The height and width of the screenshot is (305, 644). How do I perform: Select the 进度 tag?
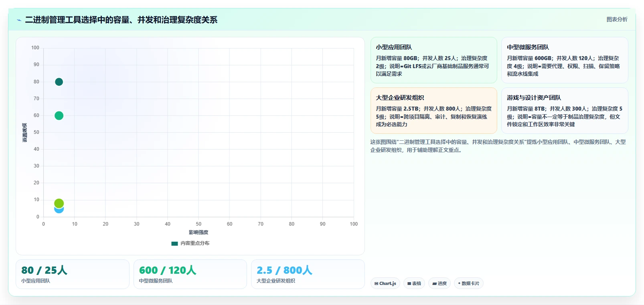(x=439, y=283)
